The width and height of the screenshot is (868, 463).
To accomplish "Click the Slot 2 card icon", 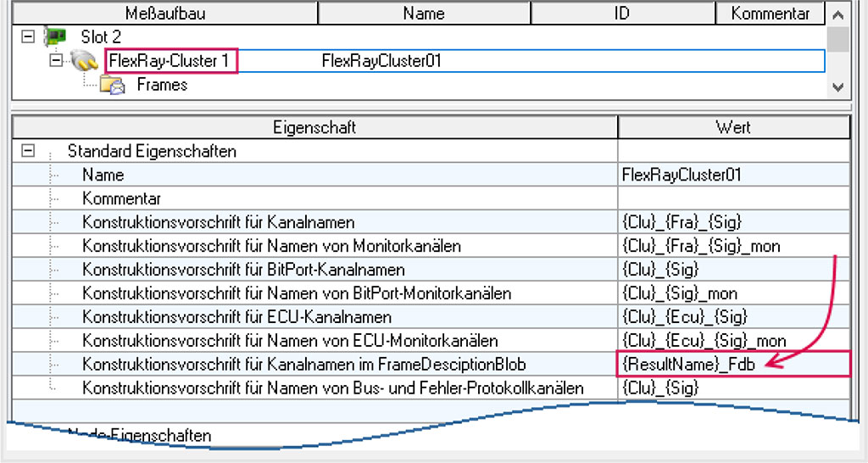I will point(55,37).
